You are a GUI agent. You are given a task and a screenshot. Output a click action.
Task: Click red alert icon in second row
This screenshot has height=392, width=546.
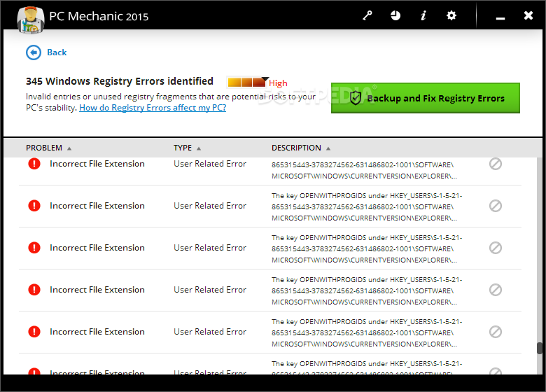coord(34,206)
